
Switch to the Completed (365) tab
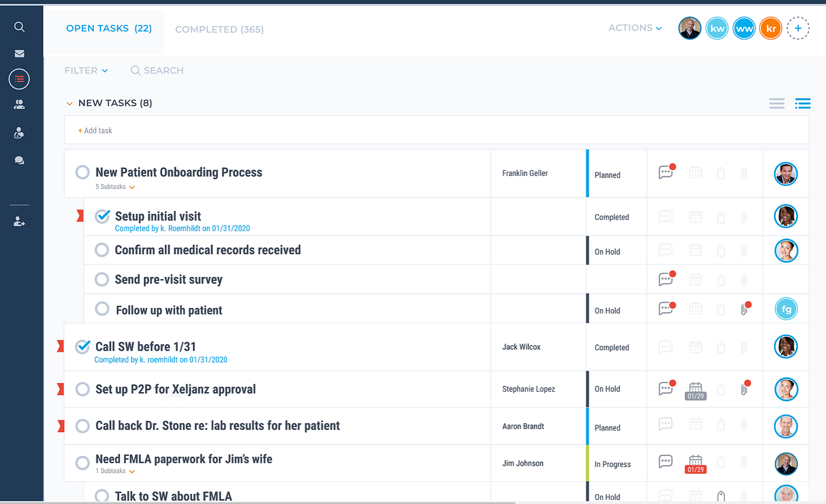pyautogui.click(x=219, y=29)
